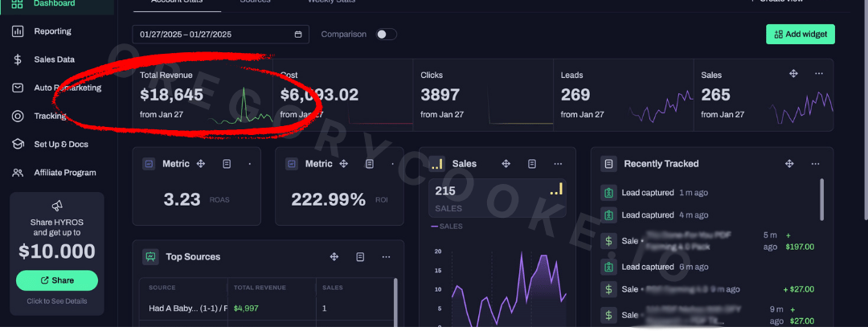Open the three-dot menu on Recently Tracked
868x331 pixels.
click(x=816, y=164)
